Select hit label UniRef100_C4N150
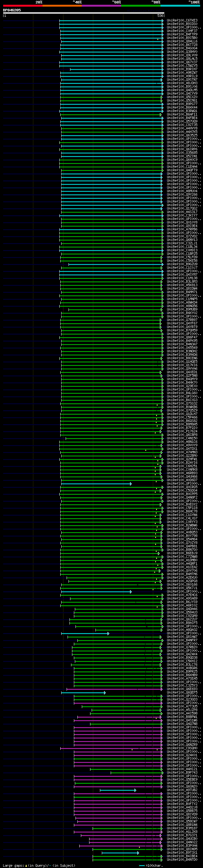This screenshot has width=203, height=868. click(x=182, y=438)
